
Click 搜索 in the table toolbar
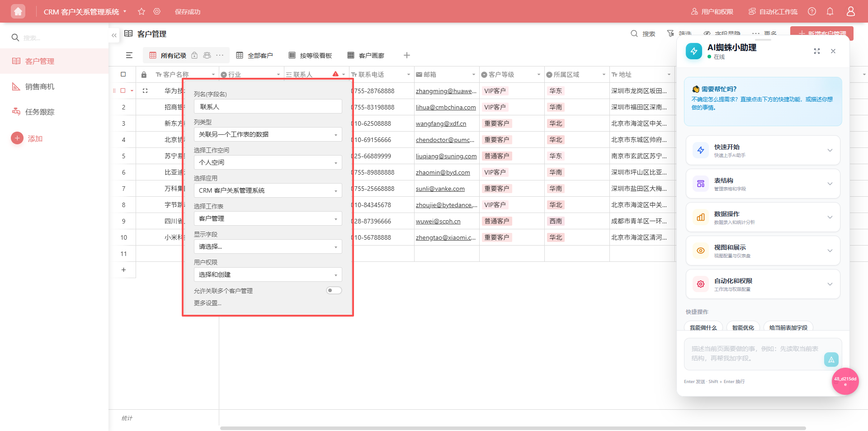[643, 34]
